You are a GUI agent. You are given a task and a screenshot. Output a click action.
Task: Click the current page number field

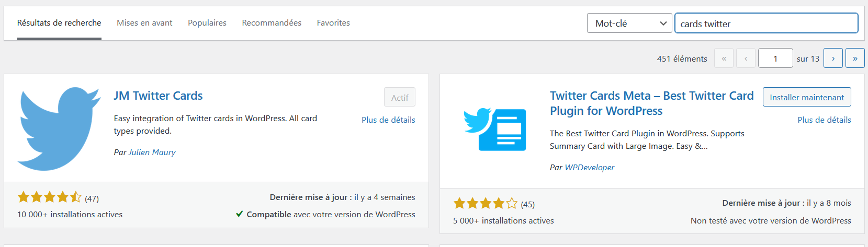click(775, 58)
